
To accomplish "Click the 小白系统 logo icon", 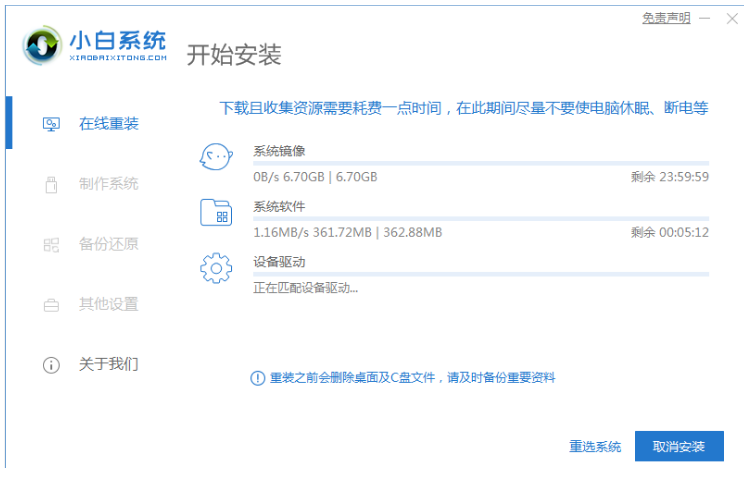I will pos(43,46).
